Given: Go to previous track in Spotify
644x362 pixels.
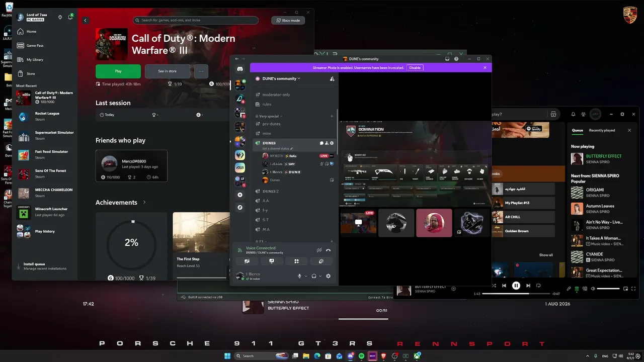Looking at the screenshot, I should (x=504, y=286).
